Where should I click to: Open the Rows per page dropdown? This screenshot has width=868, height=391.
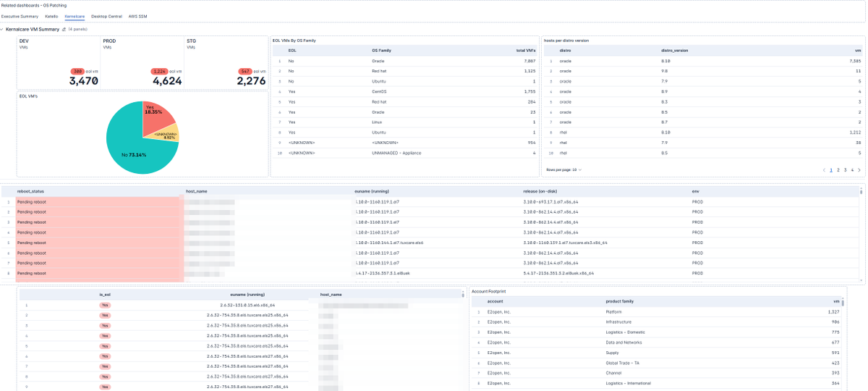pyautogui.click(x=563, y=169)
